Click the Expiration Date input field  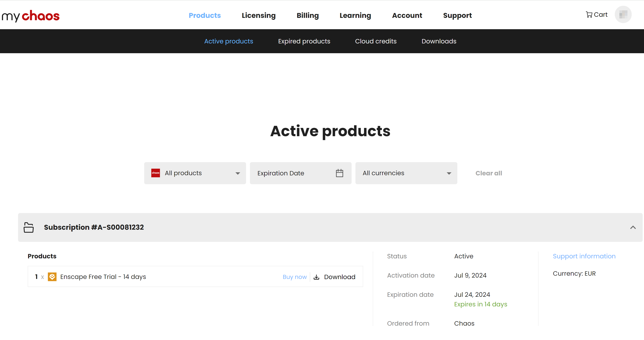point(300,173)
